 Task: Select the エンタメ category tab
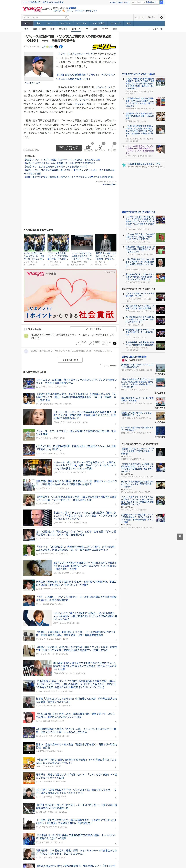pyautogui.click(x=63, y=29)
